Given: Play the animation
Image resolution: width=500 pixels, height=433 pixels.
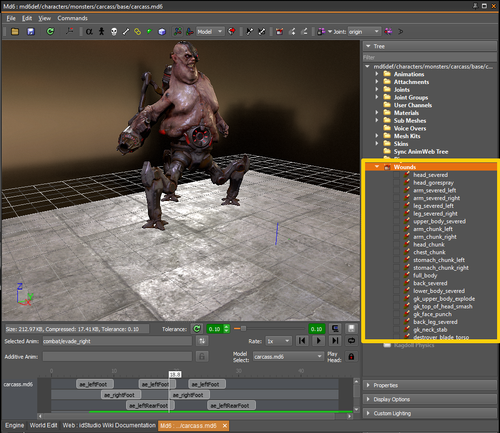Looking at the screenshot, I should [x=319, y=341].
